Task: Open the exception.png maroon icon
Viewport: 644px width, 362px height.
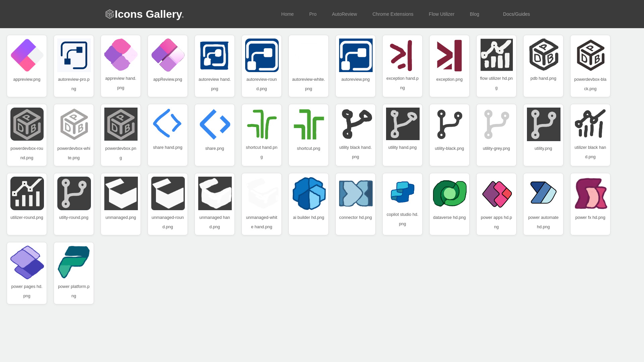Action: point(449,55)
